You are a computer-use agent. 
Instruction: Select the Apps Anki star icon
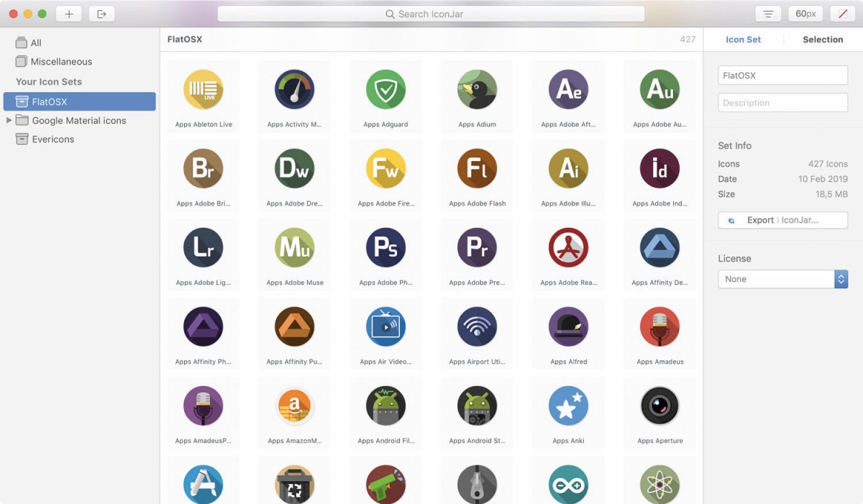pyautogui.click(x=569, y=406)
